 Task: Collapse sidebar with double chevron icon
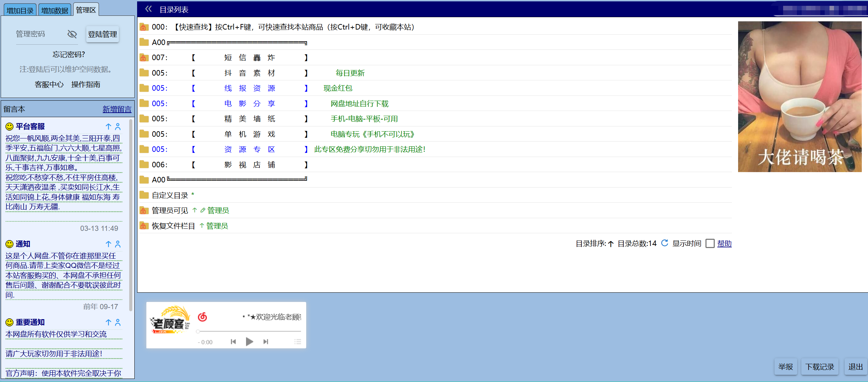[x=148, y=9]
